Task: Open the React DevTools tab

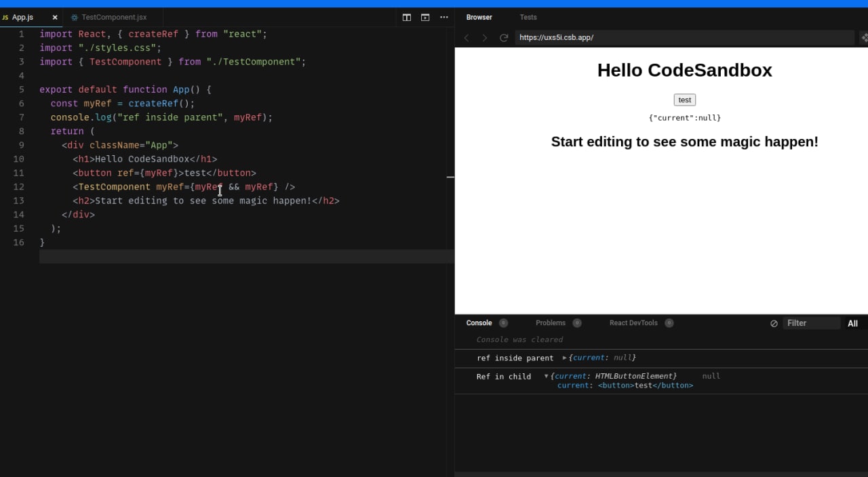Action: (x=633, y=323)
